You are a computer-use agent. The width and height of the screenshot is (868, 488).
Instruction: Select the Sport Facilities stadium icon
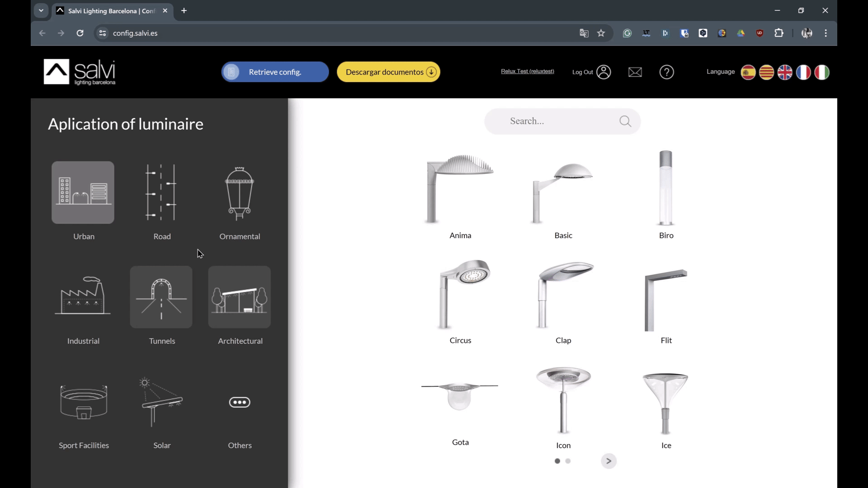point(84,402)
